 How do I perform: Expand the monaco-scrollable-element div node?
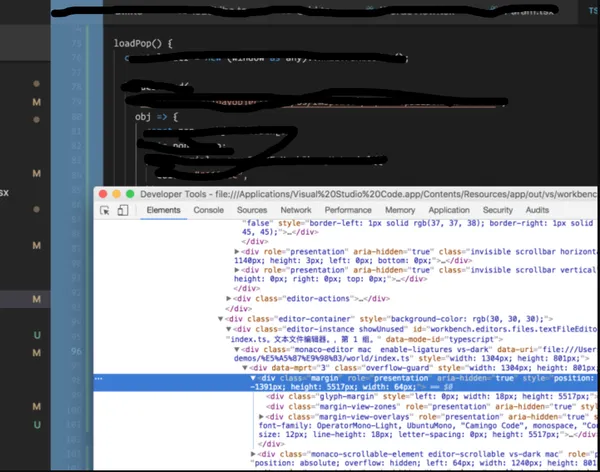253,454
